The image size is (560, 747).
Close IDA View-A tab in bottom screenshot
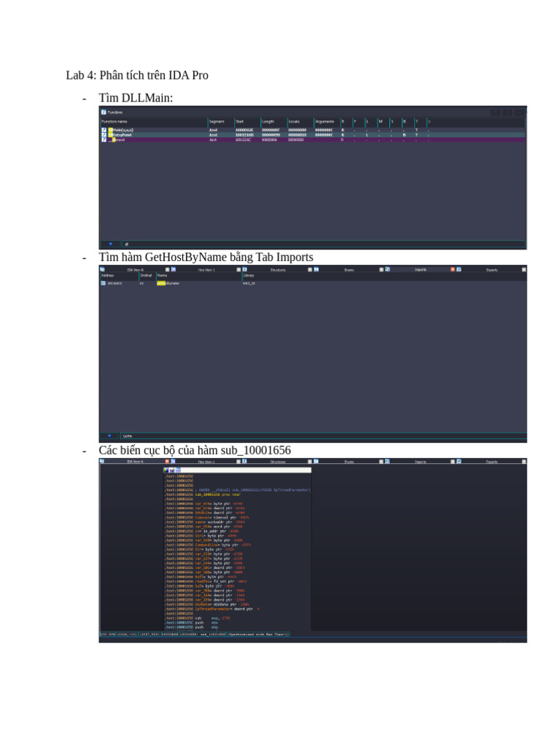pyautogui.click(x=167, y=461)
